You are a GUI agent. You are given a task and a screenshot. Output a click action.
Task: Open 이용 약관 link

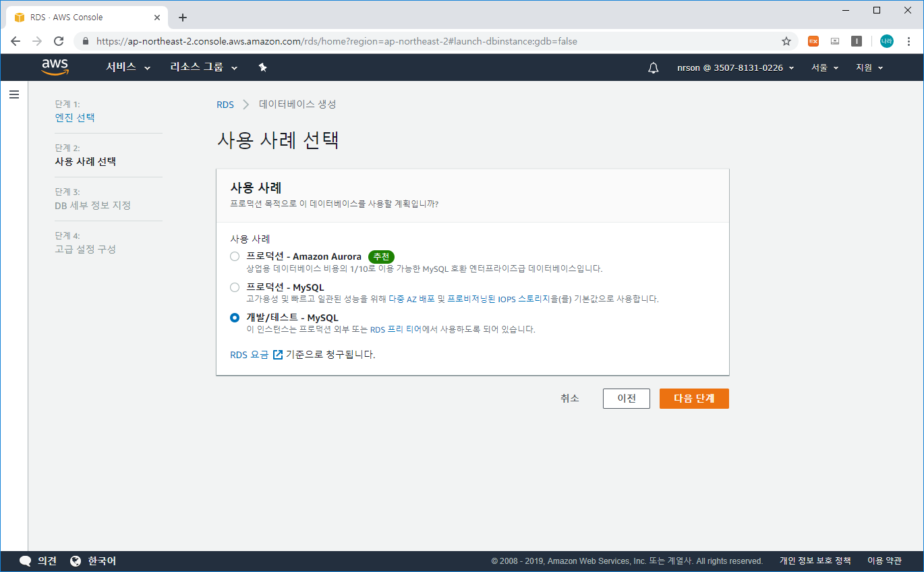tap(884, 561)
